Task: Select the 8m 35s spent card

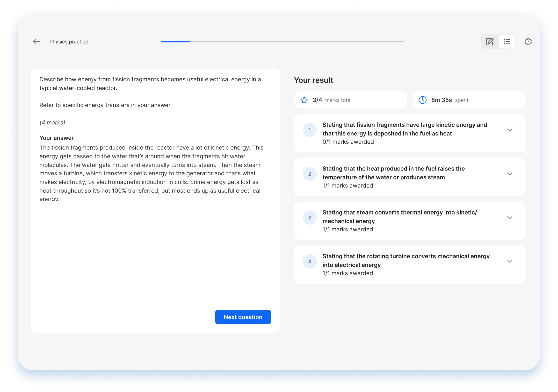Action: coord(469,100)
